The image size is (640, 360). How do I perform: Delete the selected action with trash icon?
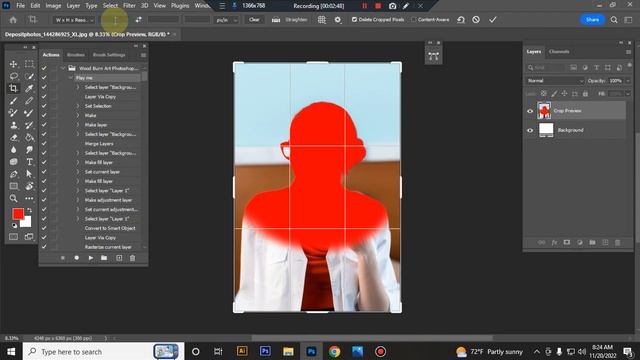pyautogui.click(x=132, y=258)
